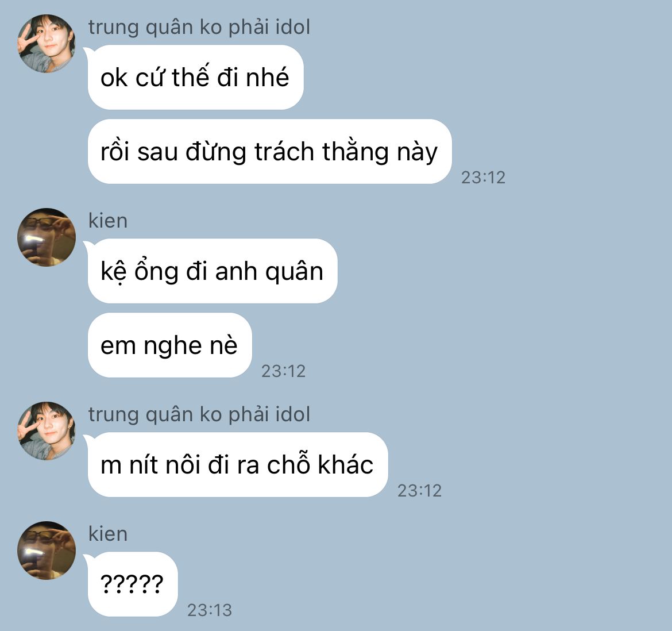Select the "m nít nôi đi ra chỗ khác" message

coord(238,465)
